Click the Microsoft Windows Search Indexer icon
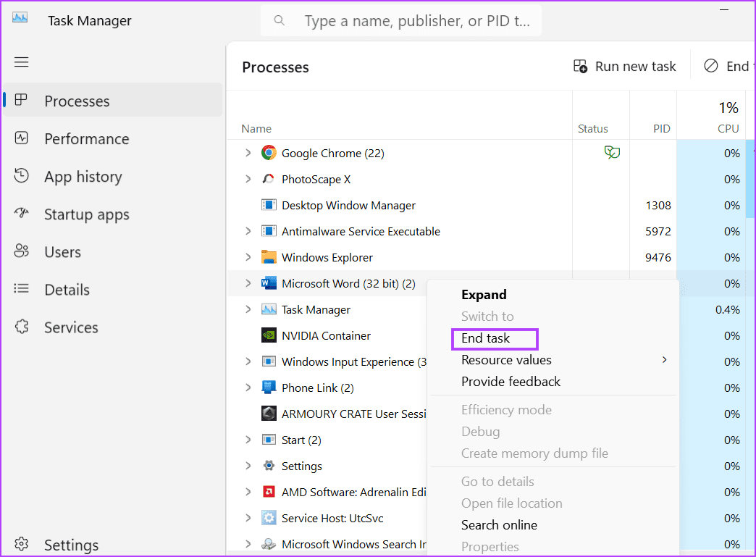 [269, 543]
